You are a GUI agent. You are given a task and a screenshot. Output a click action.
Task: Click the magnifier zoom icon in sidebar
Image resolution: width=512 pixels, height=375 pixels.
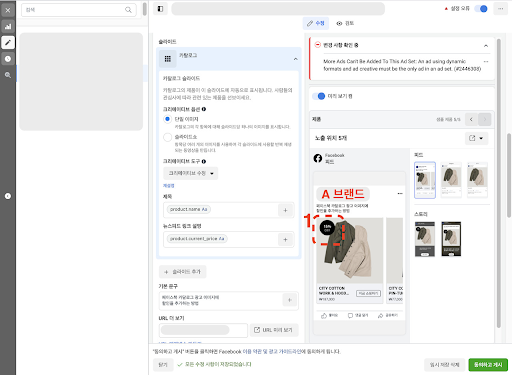click(x=8, y=75)
